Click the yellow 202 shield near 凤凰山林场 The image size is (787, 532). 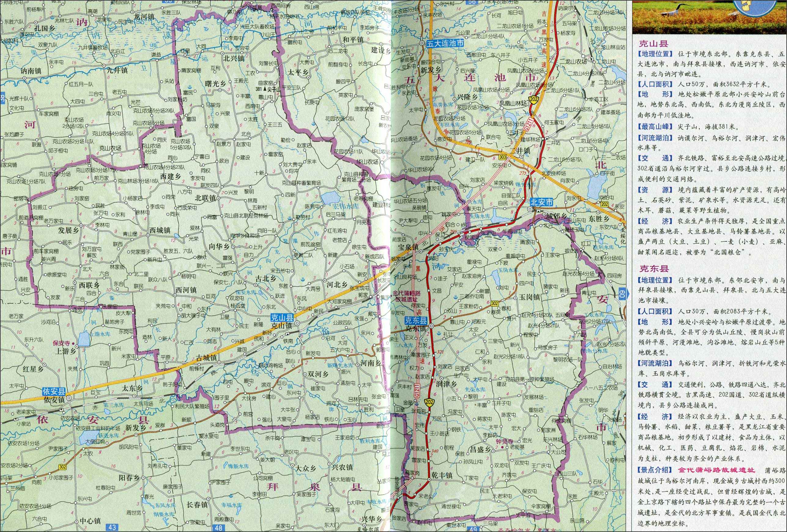click(x=534, y=99)
